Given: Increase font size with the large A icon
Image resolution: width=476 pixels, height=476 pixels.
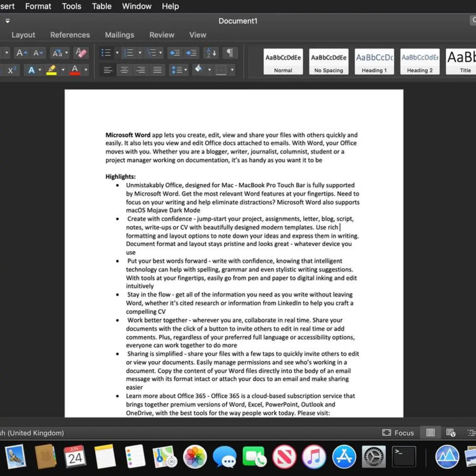Looking at the screenshot, I should click(21, 53).
